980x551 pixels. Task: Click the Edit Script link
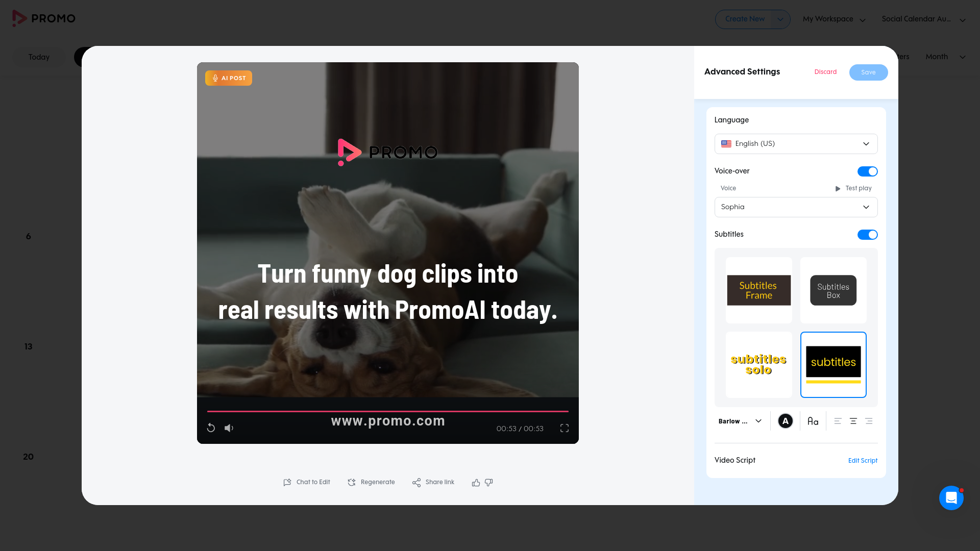pos(863,461)
